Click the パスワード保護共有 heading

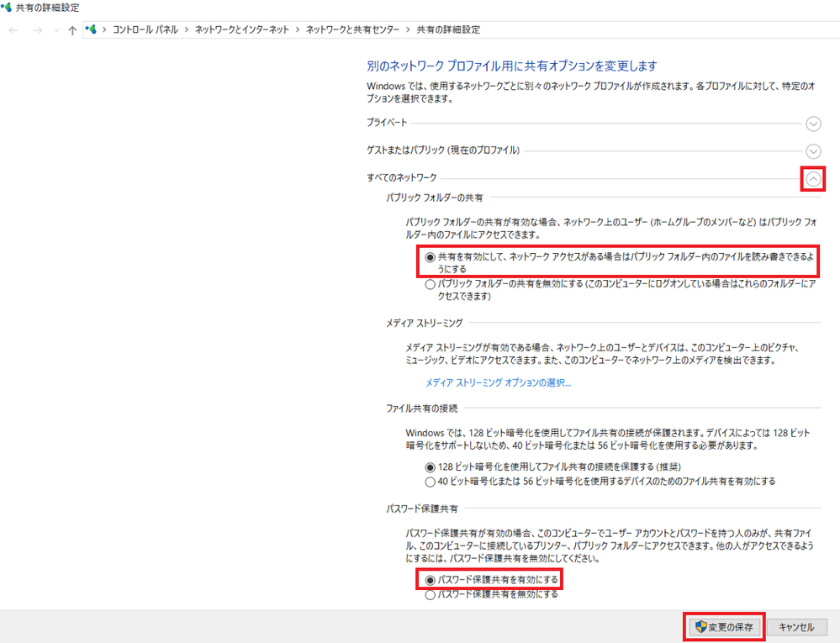pos(421,509)
